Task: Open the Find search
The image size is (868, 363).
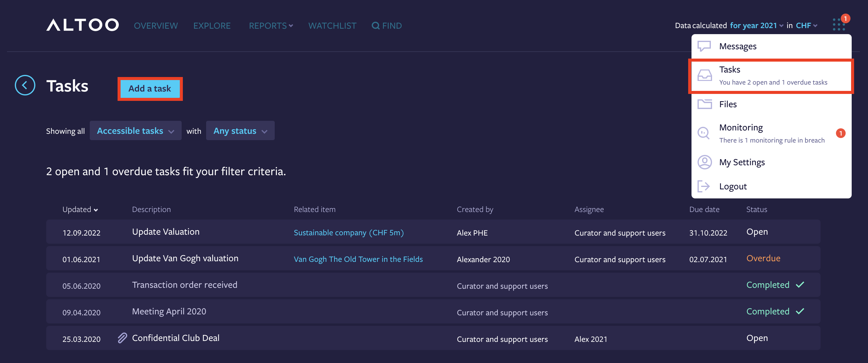Action: point(387,26)
